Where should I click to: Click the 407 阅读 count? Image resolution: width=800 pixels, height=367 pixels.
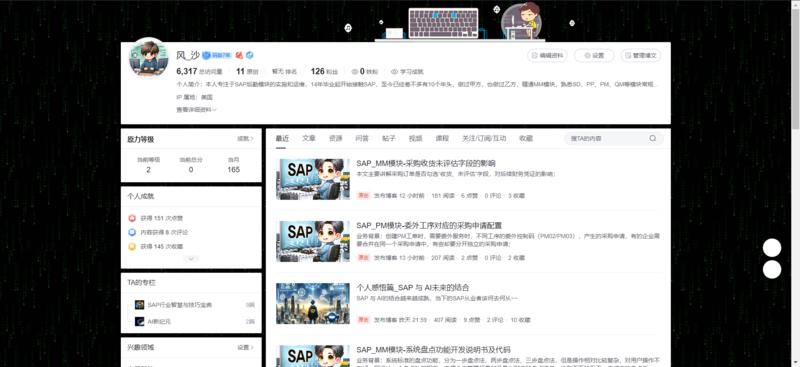pos(445,320)
